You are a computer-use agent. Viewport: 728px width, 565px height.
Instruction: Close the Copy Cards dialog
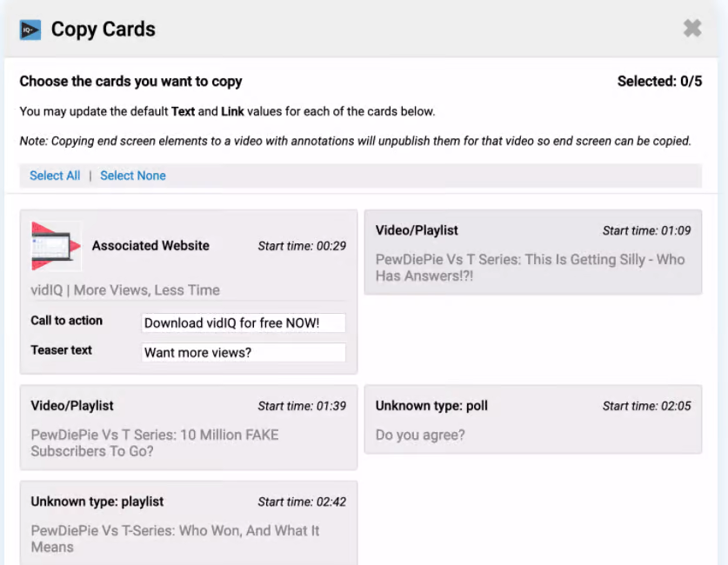(692, 29)
